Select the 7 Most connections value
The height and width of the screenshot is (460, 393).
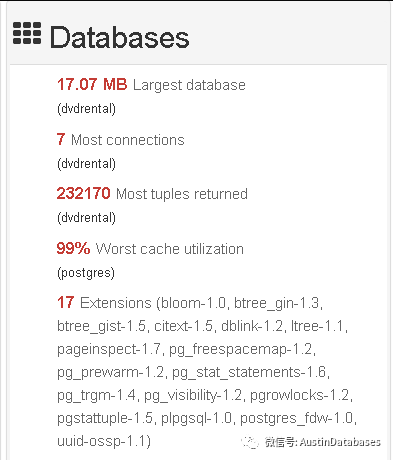pos(61,139)
